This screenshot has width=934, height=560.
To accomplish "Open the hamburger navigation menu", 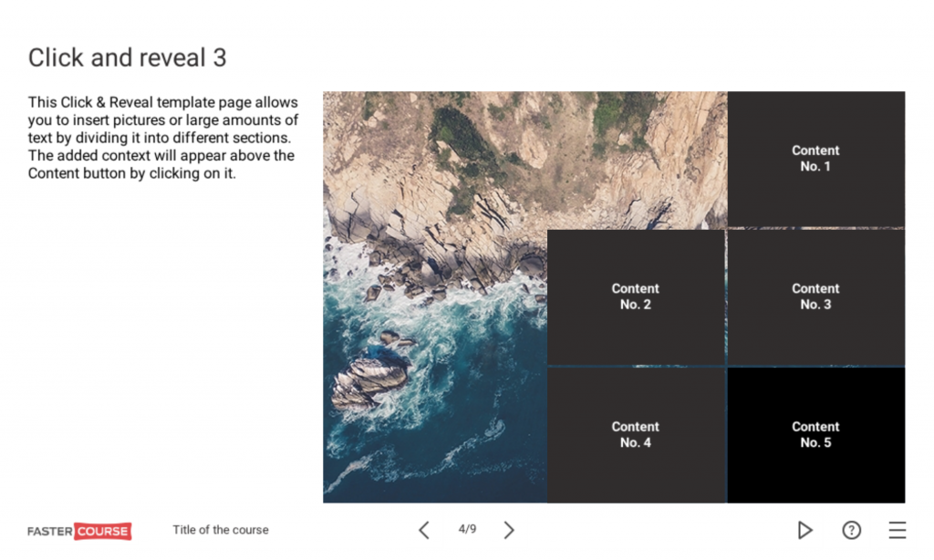I will pos(897,530).
